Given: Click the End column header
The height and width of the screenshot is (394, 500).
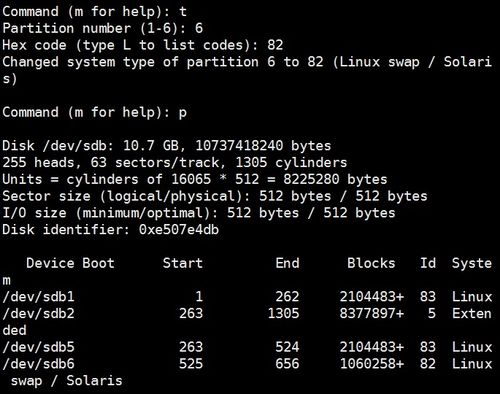Looking at the screenshot, I should pyautogui.click(x=287, y=263).
